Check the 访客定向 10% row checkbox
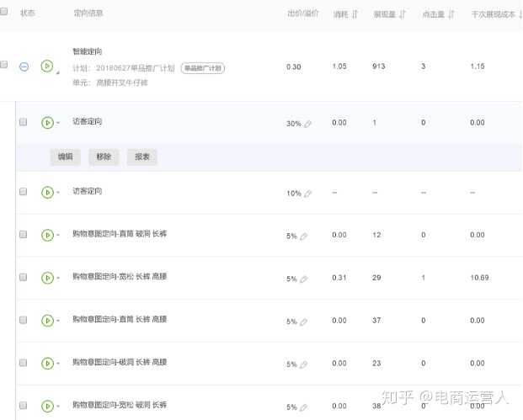The height and width of the screenshot is (420, 523). [23, 191]
